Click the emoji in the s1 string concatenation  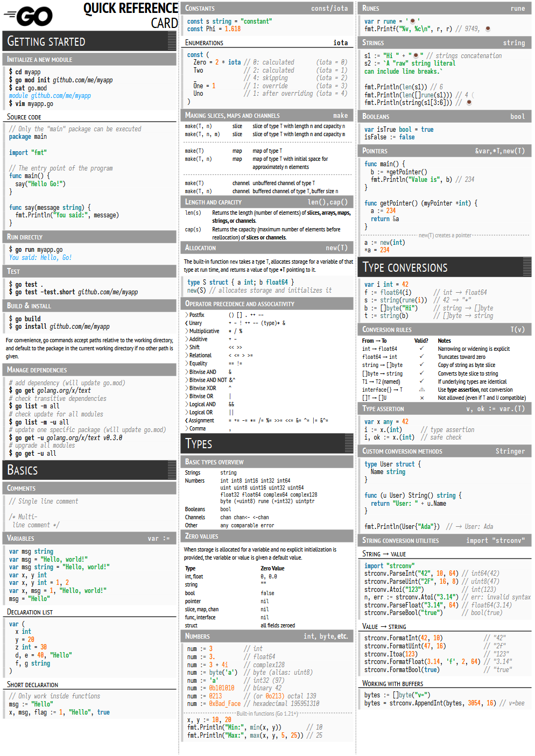pos(415,55)
